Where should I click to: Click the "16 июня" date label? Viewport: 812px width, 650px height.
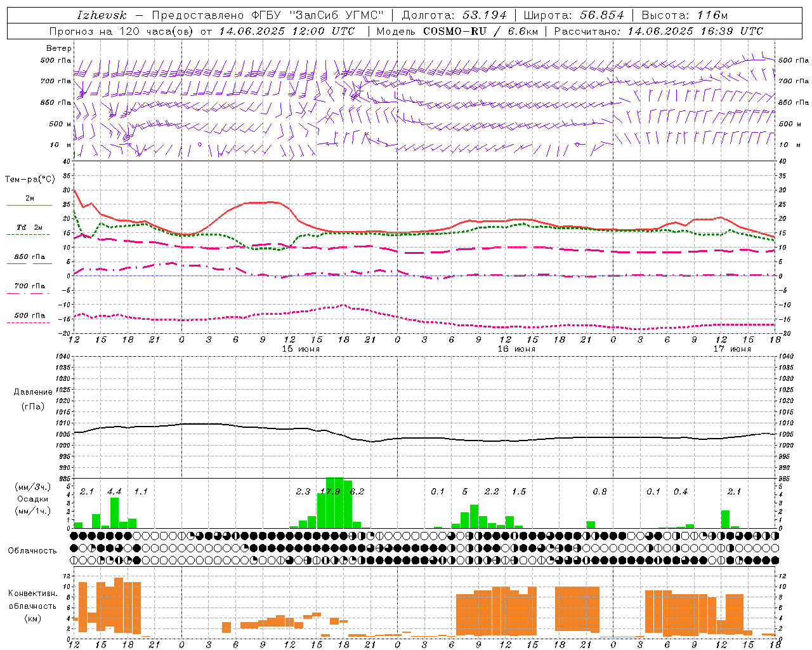[516, 349]
